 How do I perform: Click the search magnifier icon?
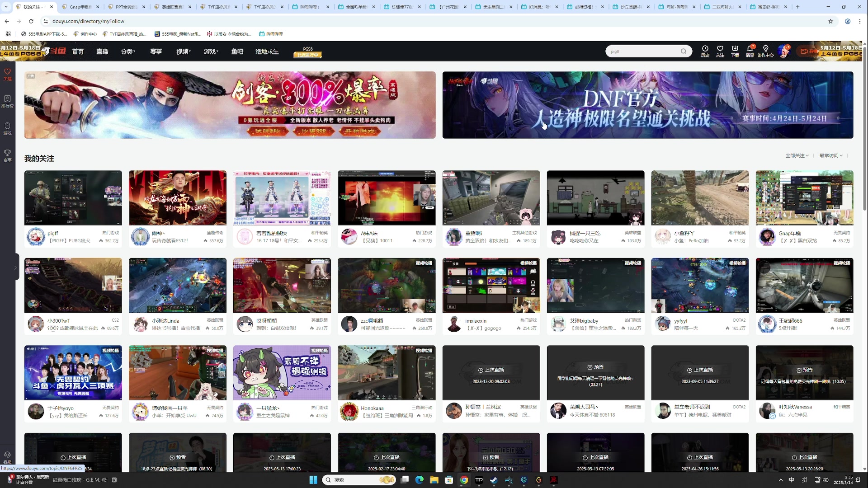(x=684, y=51)
